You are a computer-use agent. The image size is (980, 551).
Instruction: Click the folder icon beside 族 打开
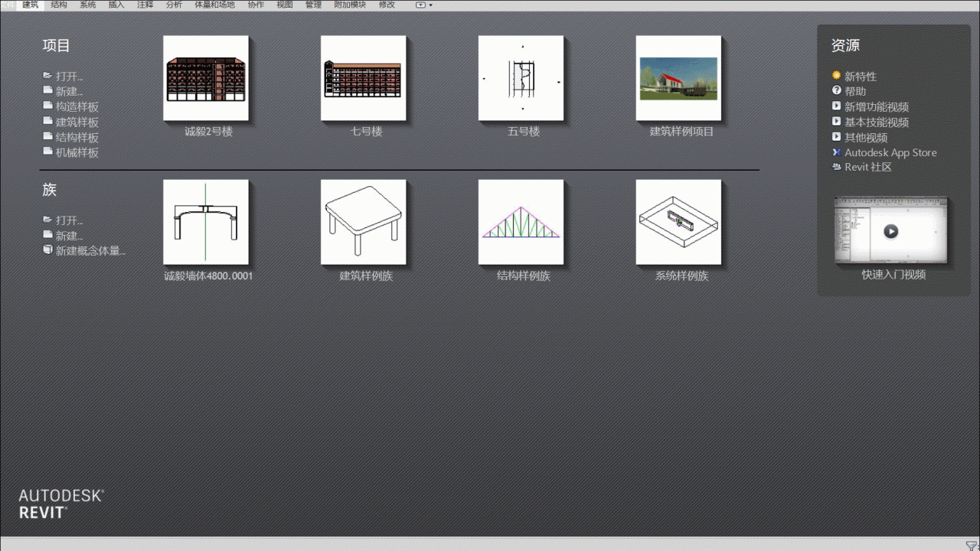pos(47,220)
